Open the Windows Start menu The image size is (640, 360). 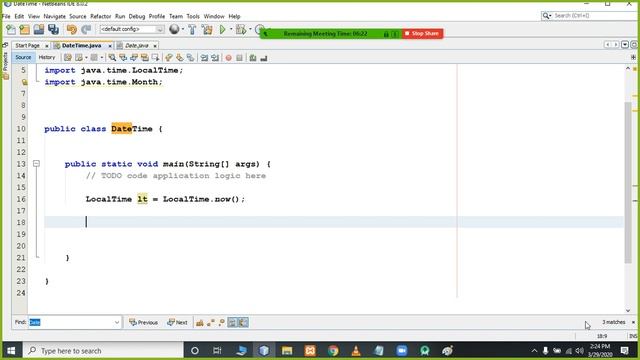pos(11,351)
